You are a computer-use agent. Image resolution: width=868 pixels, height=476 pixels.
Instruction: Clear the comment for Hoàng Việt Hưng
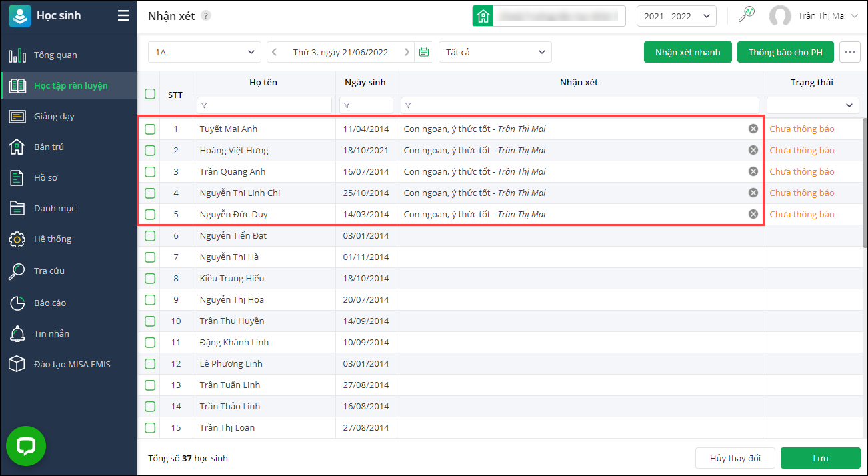coord(753,150)
